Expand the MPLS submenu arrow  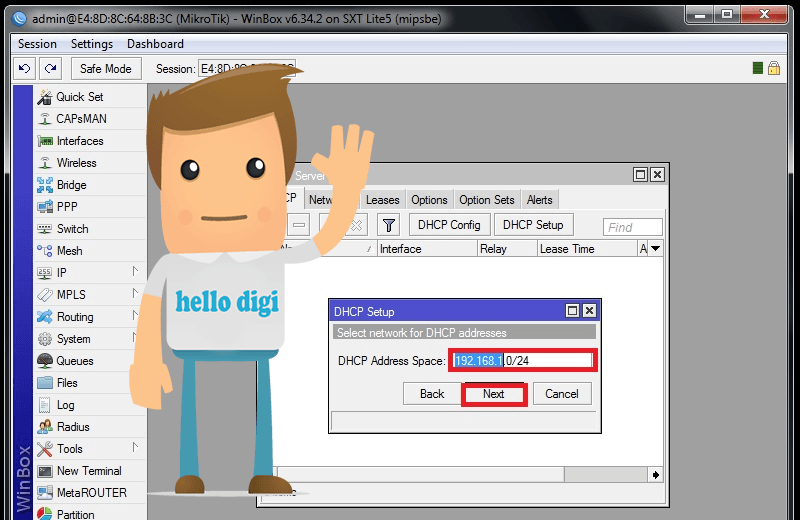[135, 293]
